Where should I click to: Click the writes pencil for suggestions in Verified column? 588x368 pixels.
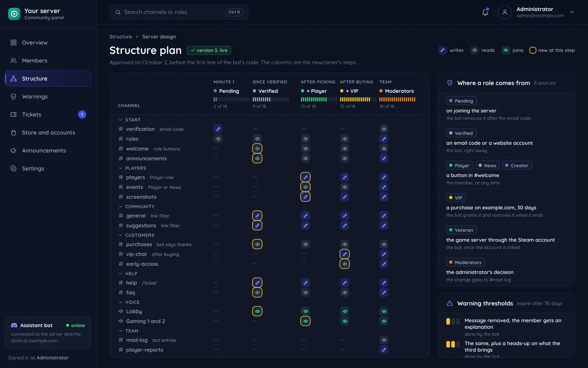click(x=257, y=225)
